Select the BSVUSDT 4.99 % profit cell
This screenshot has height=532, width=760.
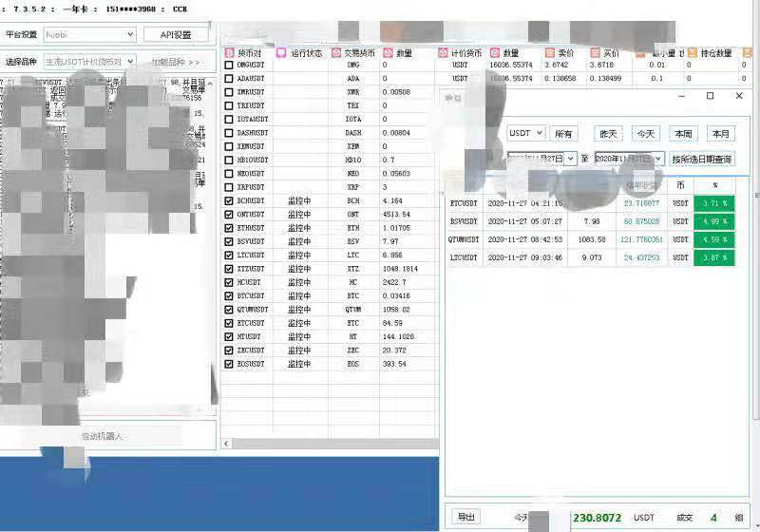point(714,221)
